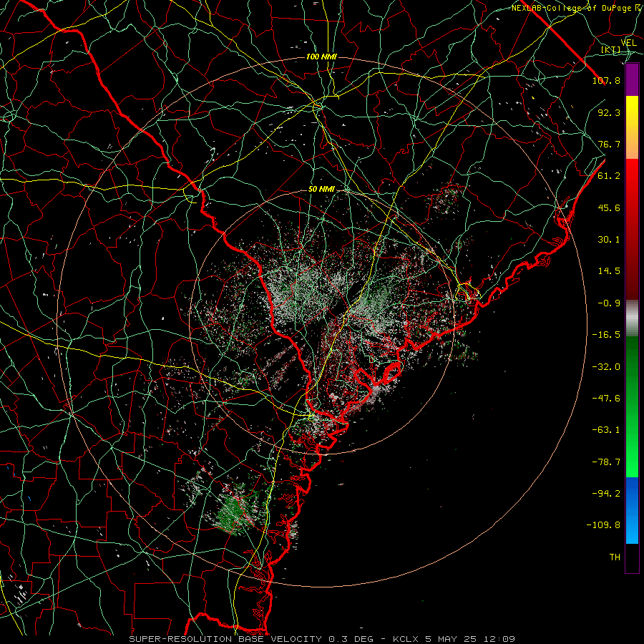Click the 45.6 velocity scale value

point(609,208)
